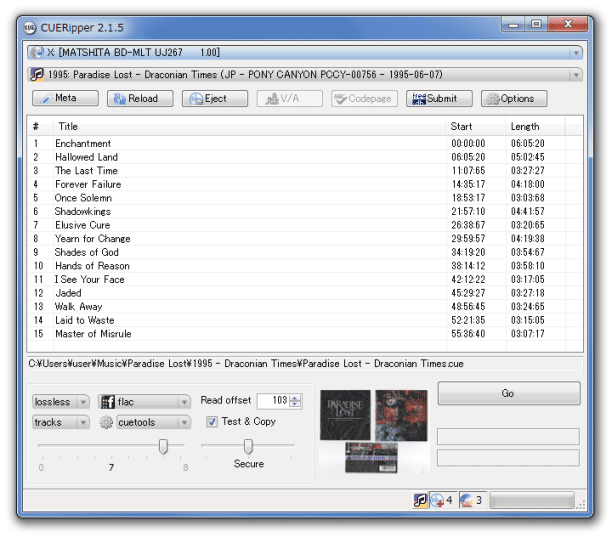Select the red album artwork thumbnail
Image resolution: width=612 pixels, height=537 pixels.
(401, 415)
